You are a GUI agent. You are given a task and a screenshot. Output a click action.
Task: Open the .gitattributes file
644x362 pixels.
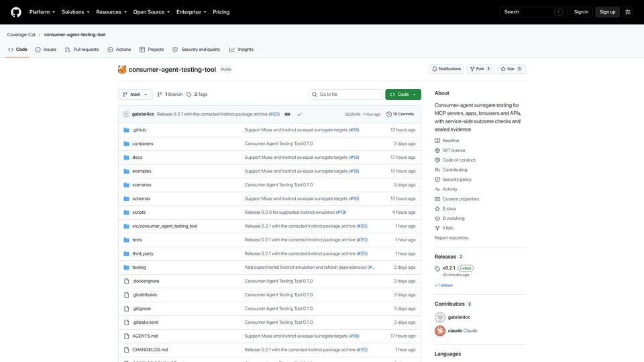click(145, 295)
